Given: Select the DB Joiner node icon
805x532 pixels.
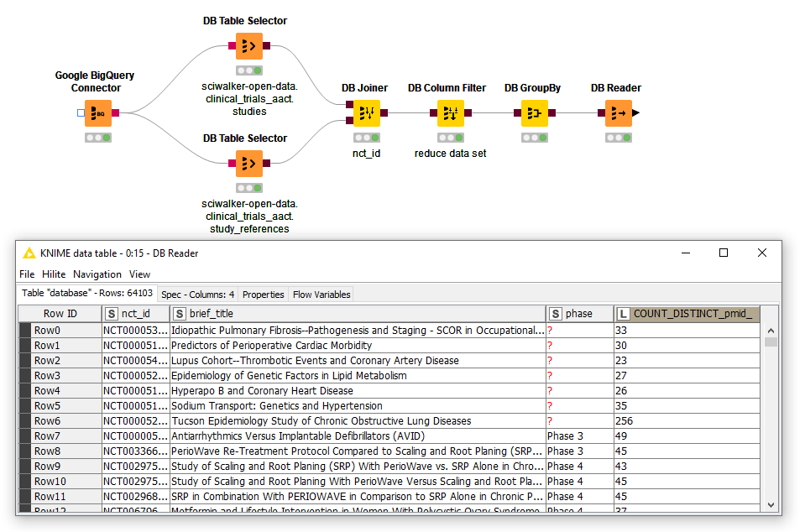Looking at the screenshot, I should [367, 113].
